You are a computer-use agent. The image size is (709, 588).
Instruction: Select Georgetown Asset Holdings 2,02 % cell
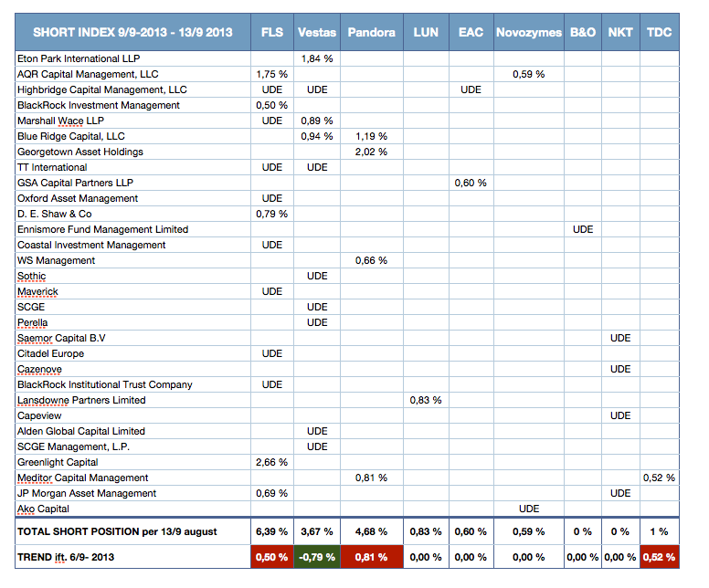click(372, 152)
